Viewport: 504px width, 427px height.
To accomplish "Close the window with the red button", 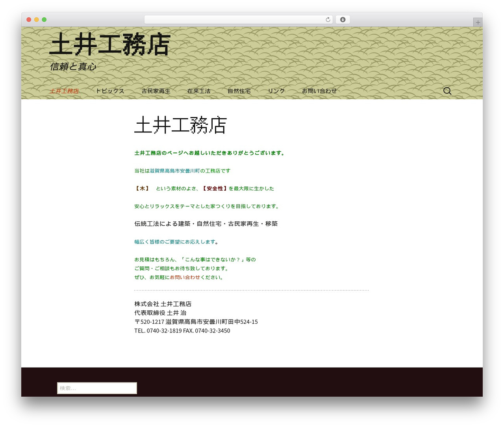I will coord(29,20).
